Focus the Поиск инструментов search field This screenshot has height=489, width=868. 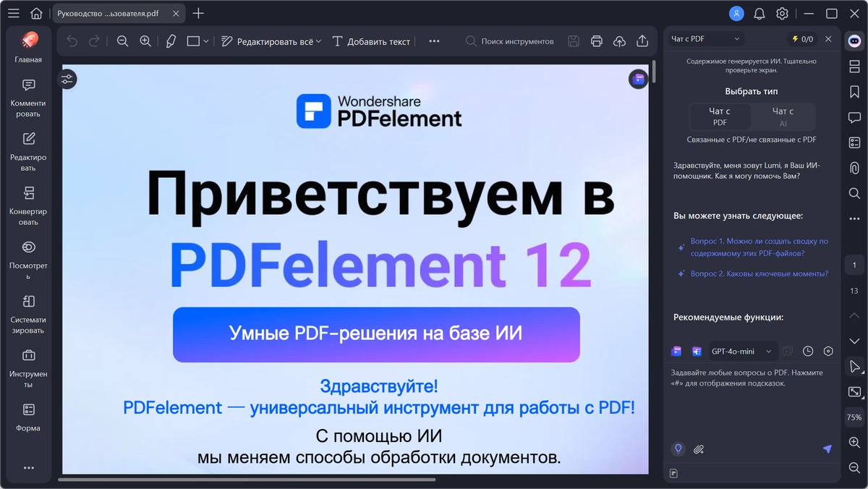tap(510, 41)
